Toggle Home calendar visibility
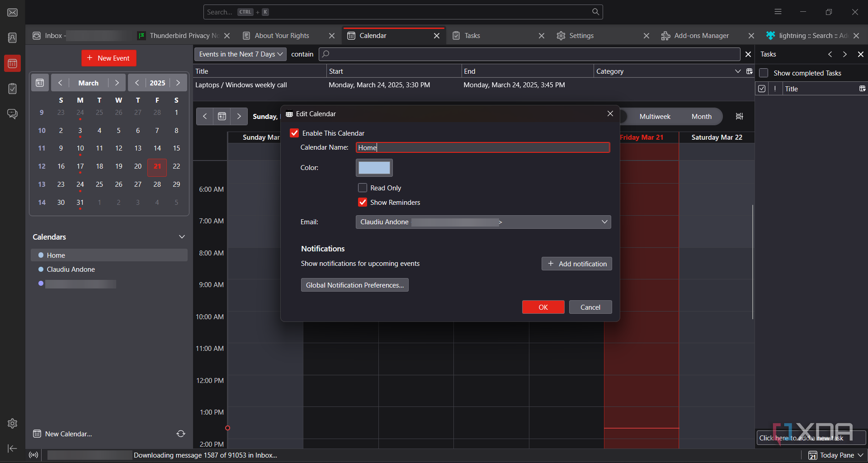 [x=41, y=255]
